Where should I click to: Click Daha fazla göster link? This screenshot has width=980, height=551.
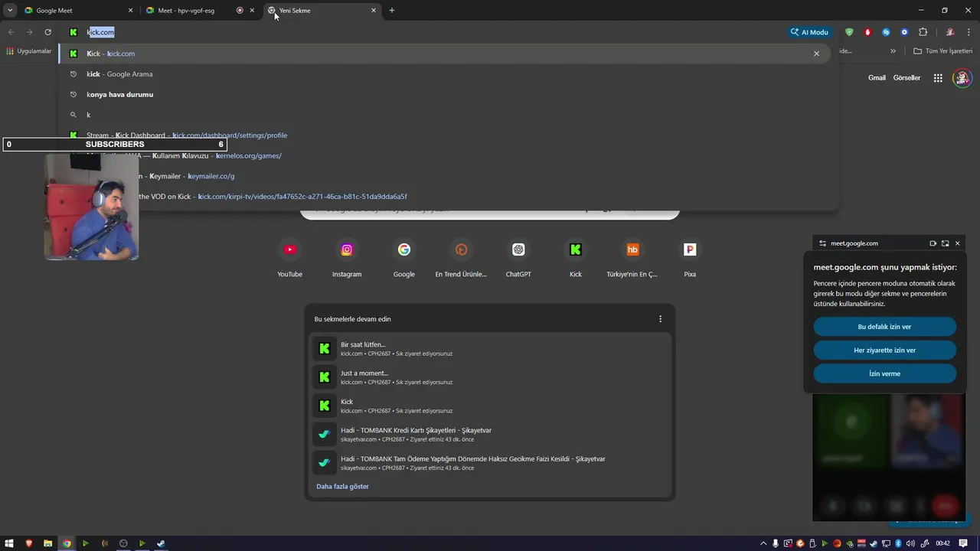click(x=342, y=487)
